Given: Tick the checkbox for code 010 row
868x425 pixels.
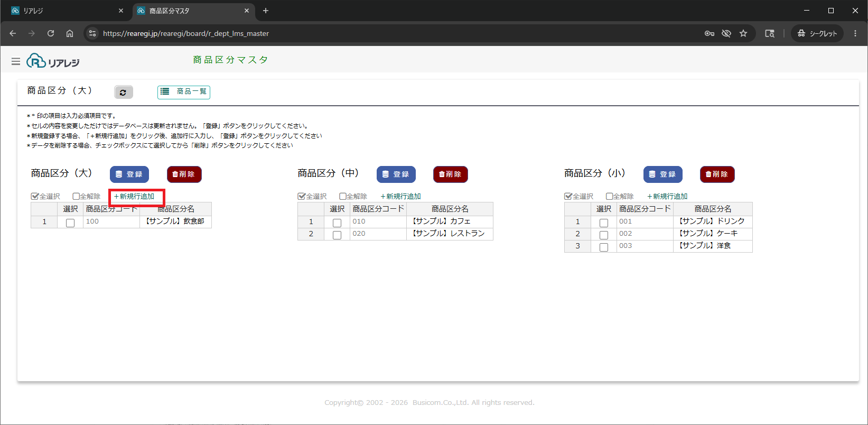Looking at the screenshot, I should 337,223.
